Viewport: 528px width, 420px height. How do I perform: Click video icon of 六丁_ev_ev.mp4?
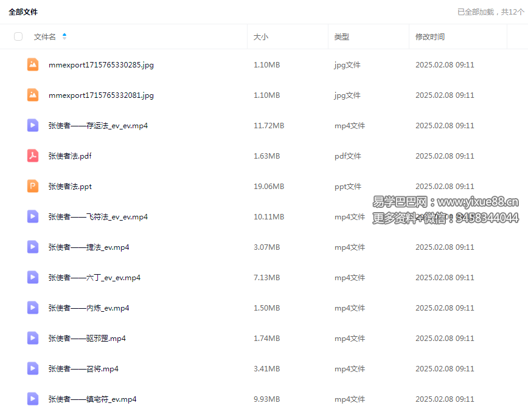coord(33,277)
